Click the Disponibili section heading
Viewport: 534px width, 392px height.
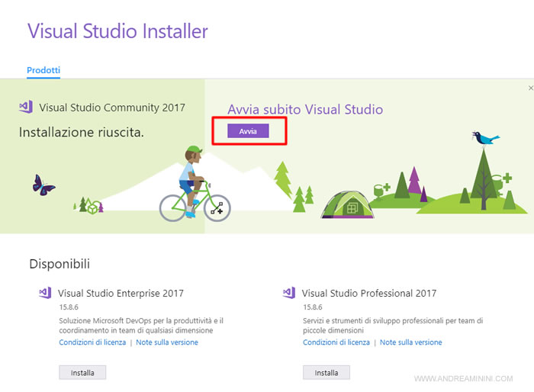(x=60, y=264)
